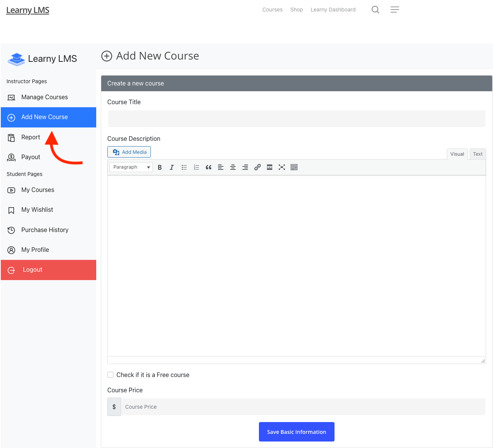The width and height of the screenshot is (493, 448).
Task: Click the Learny LMS graduation cap logo
Action: [16, 59]
